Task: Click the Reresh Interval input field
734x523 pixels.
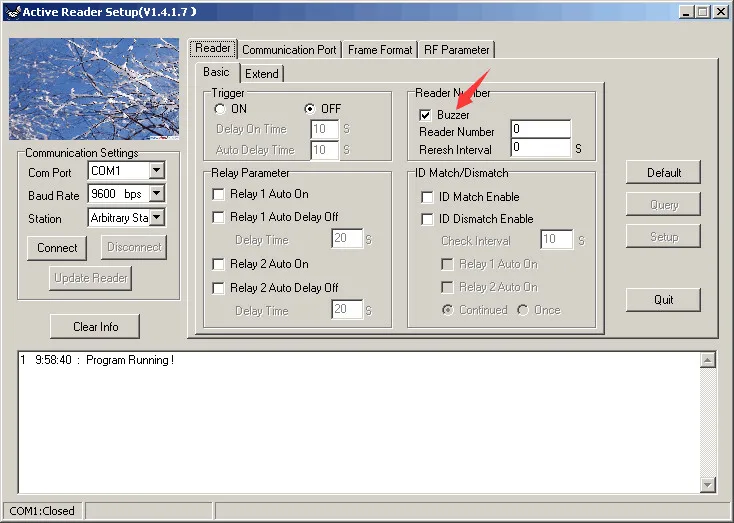Action: pos(541,147)
